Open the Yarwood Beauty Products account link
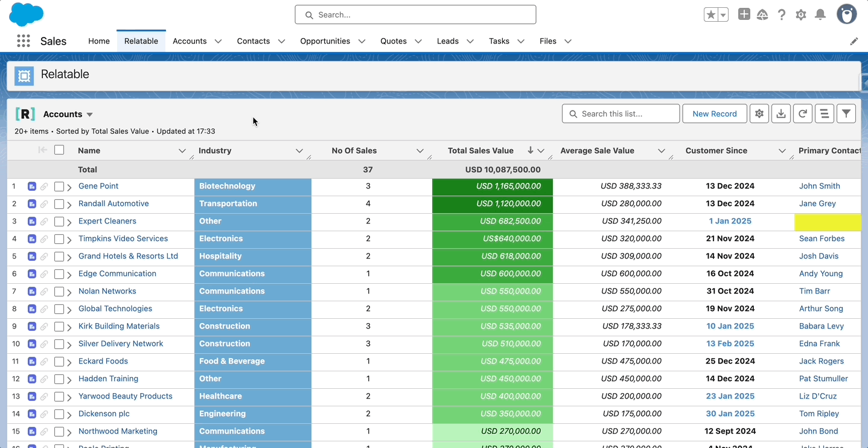The image size is (868, 448). (x=126, y=396)
